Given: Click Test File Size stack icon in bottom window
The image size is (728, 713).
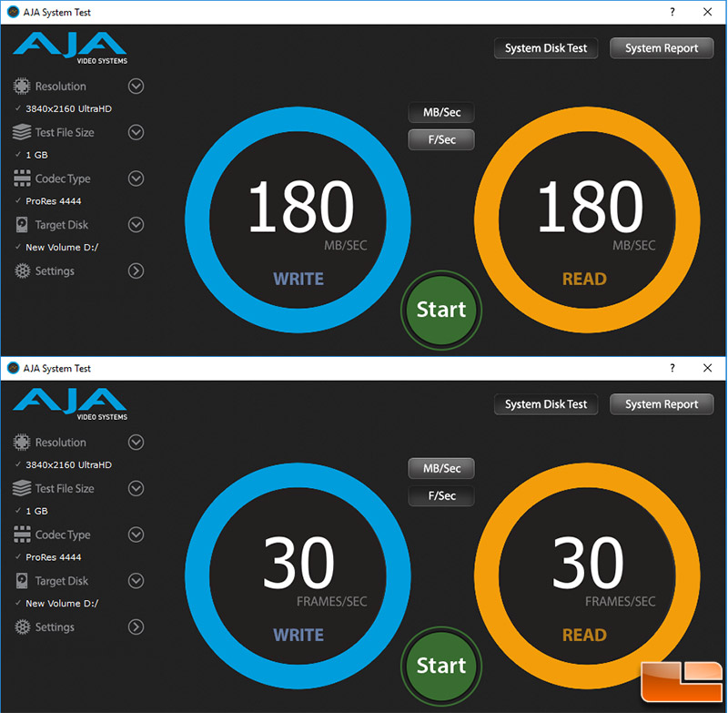Looking at the screenshot, I should coord(21,489).
